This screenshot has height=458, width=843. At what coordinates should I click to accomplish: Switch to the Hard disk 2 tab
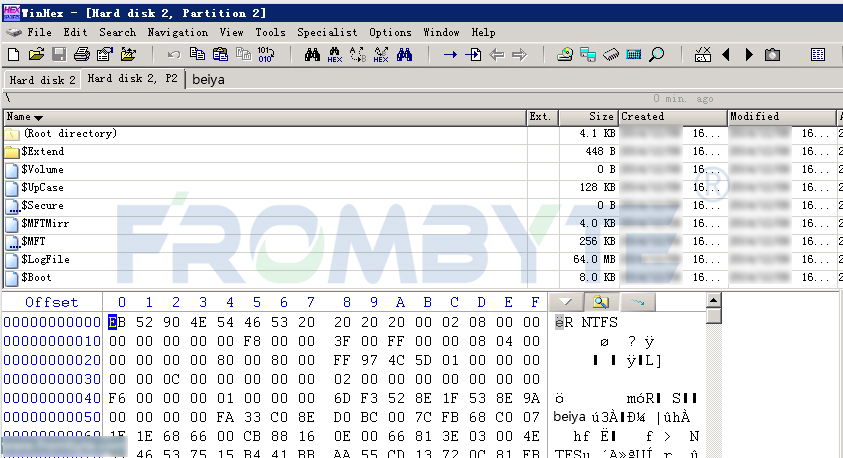(x=42, y=80)
